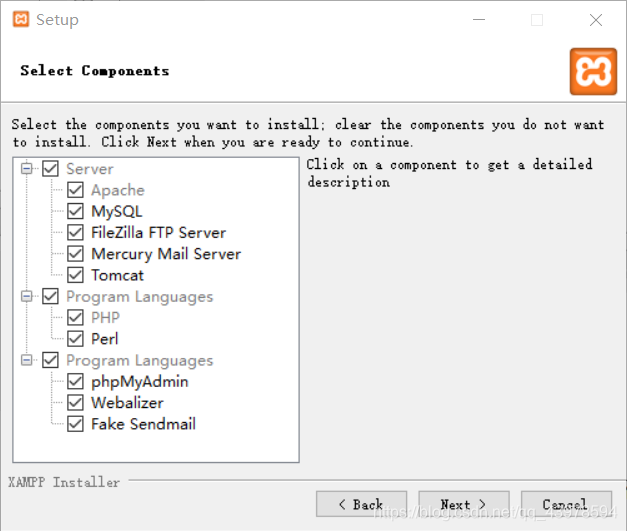Disable the Fake Sendmail checkbox
627x531 pixels.
click(x=75, y=424)
